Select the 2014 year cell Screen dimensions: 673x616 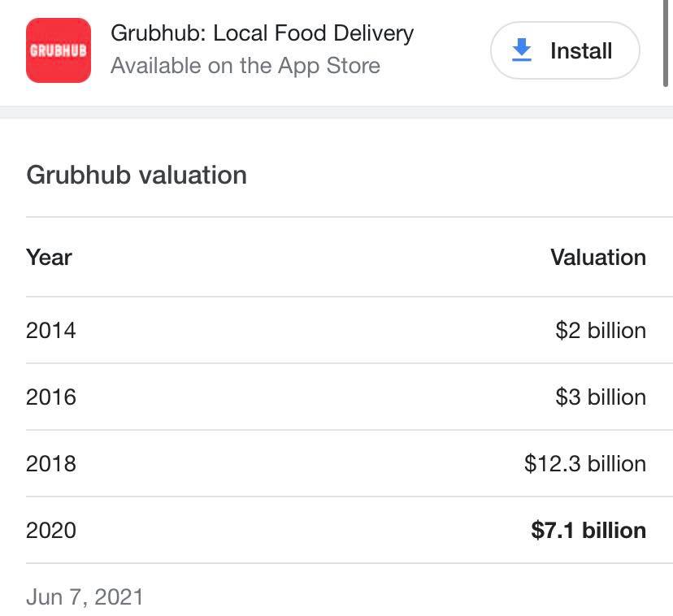50,331
